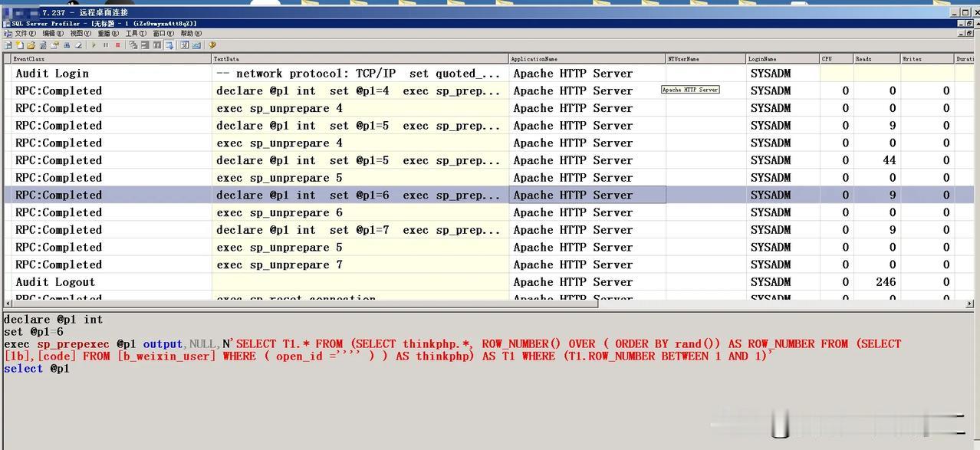Screen dimensions: 980x450
Task: Click the LoginName column header
Action: pyautogui.click(x=783, y=58)
